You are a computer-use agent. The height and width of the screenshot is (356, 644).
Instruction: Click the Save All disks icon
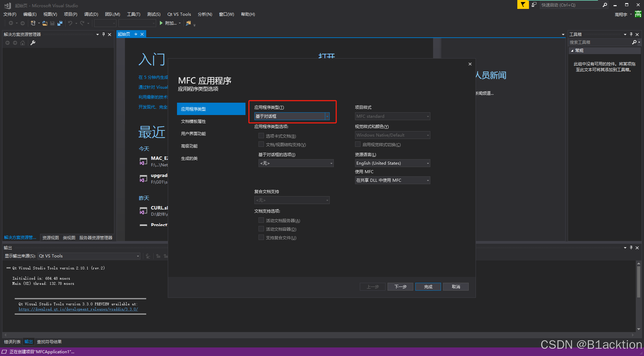(60, 23)
